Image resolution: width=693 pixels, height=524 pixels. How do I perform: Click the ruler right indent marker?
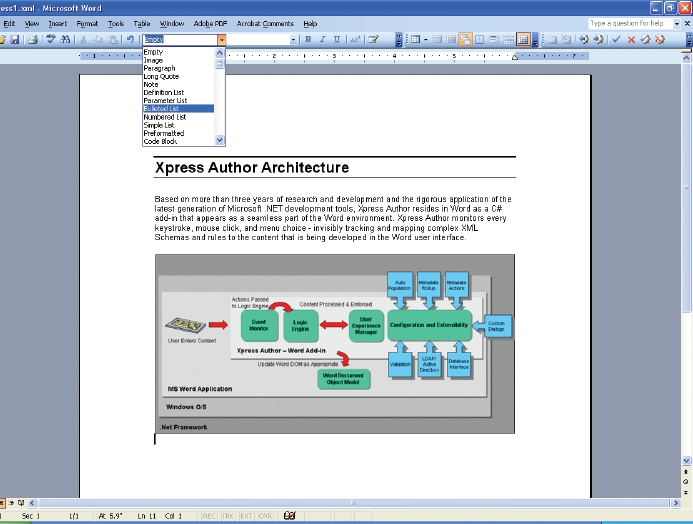(x=515, y=57)
